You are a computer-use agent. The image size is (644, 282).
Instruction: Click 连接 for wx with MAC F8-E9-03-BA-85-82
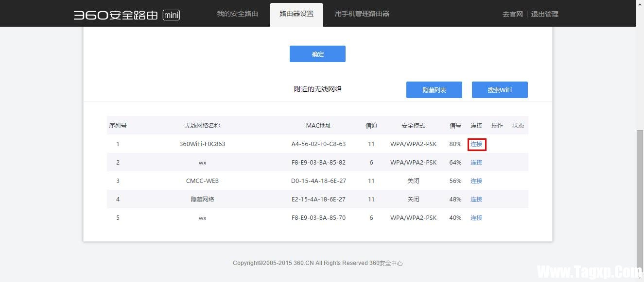point(476,163)
